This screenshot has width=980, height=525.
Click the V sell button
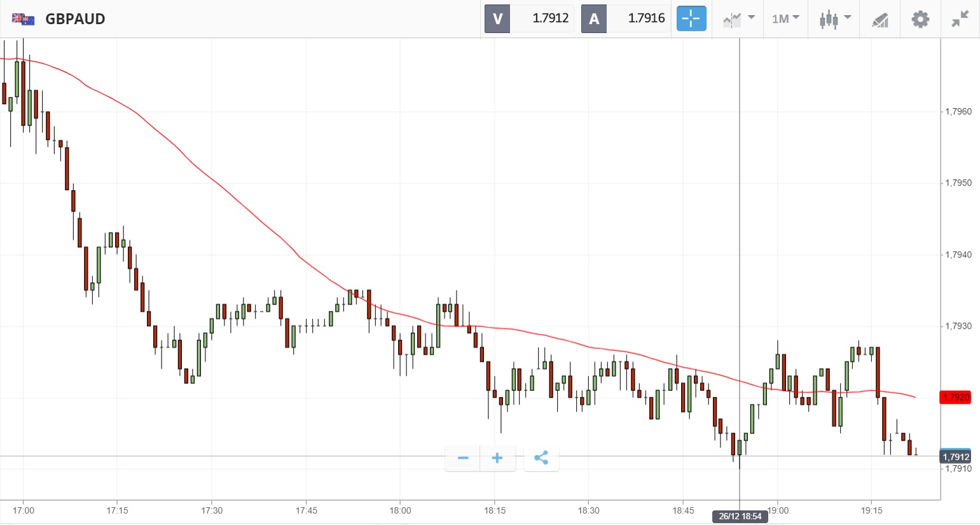497,18
